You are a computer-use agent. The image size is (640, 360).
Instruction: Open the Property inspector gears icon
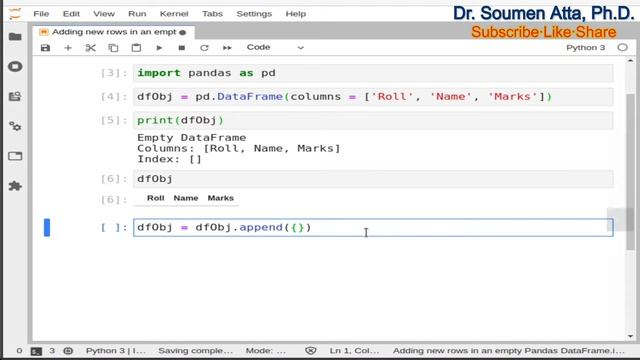pos(15,126)
